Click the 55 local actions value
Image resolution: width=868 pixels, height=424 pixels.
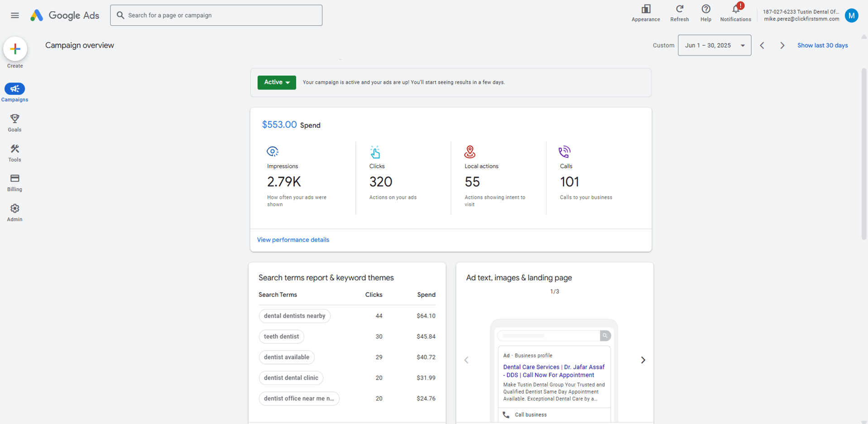(x=472, y=182)
